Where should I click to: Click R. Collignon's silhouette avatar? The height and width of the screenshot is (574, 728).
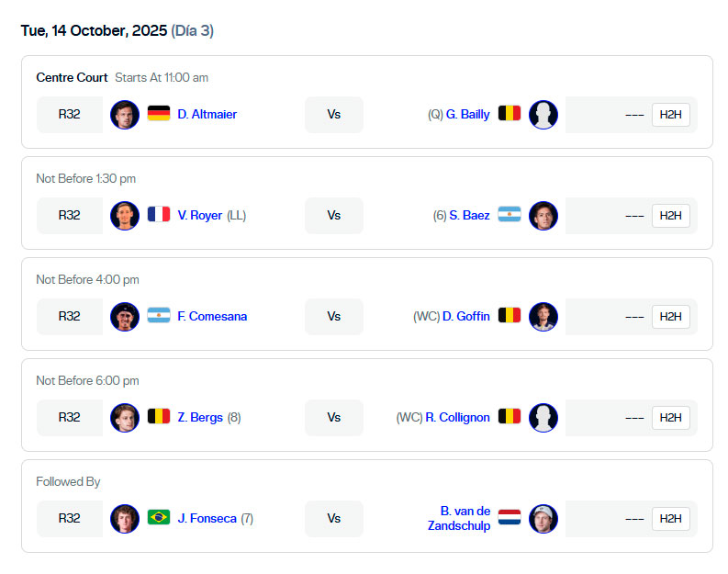[543, 418]
